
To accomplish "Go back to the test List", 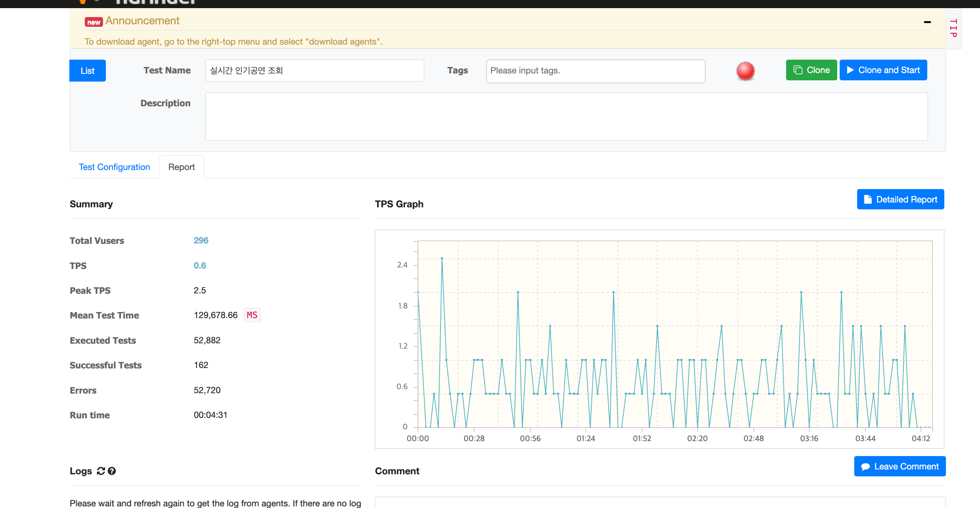I will click(87, 71).
